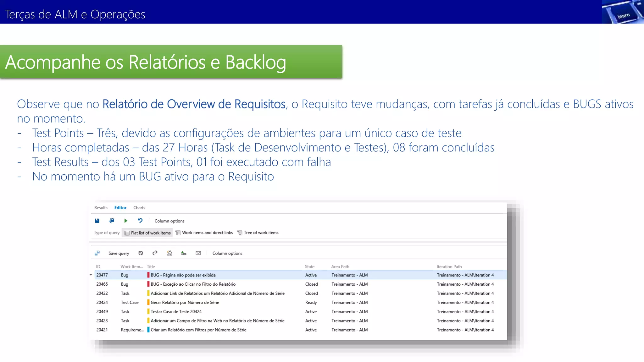
Task: Sort by the ID column header
Action: tap(98, 266)
